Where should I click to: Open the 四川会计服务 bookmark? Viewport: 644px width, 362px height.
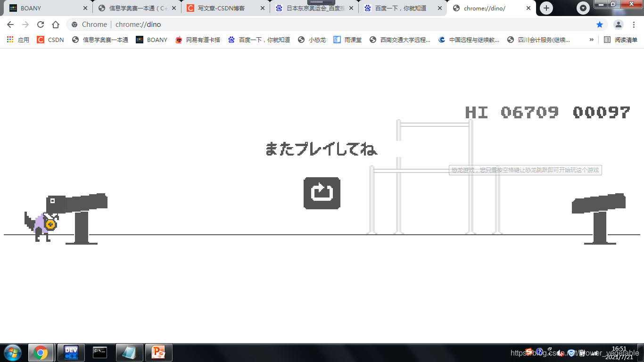coord(538,40)
